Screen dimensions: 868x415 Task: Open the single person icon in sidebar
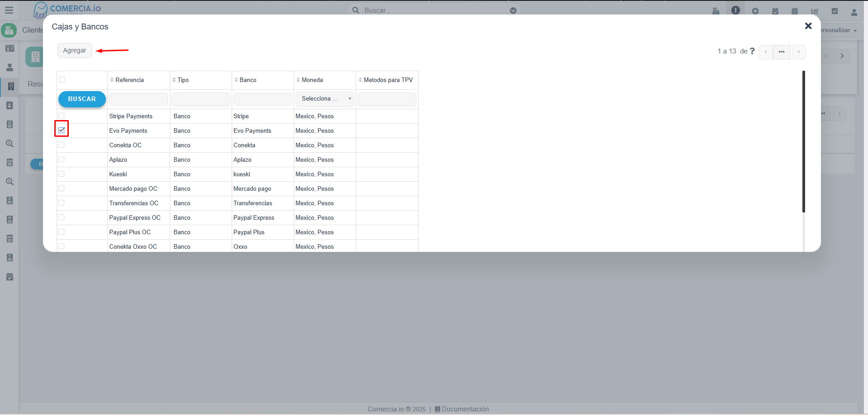(10, 68)
